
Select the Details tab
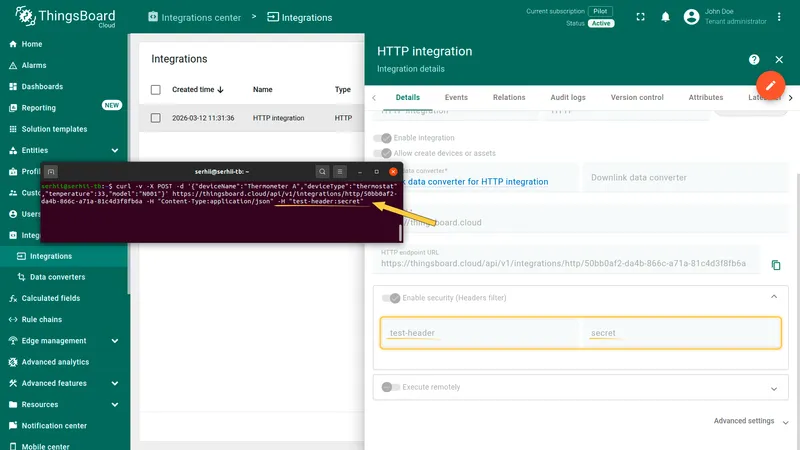point(408,97)
